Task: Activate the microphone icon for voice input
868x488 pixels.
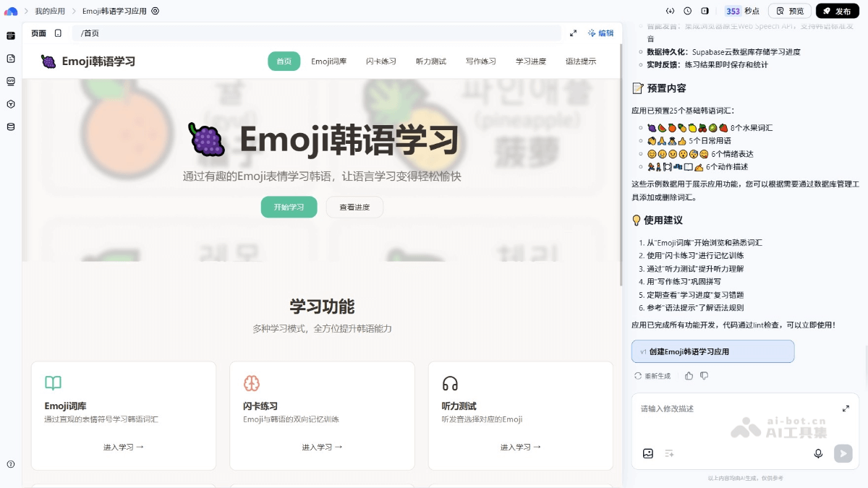Action: pyautogui.click(x=818, y=453)
